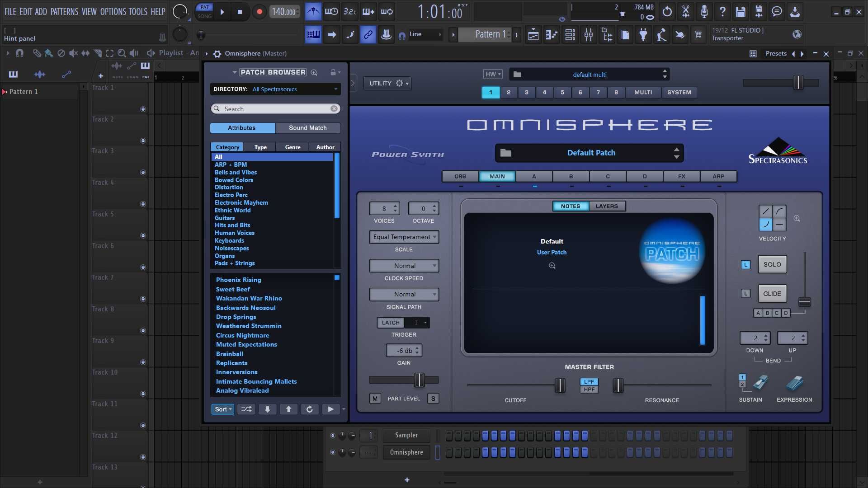This screenshot has width=868, height=488.
Task: Arm the record button
Action: (x=259, y=12)
